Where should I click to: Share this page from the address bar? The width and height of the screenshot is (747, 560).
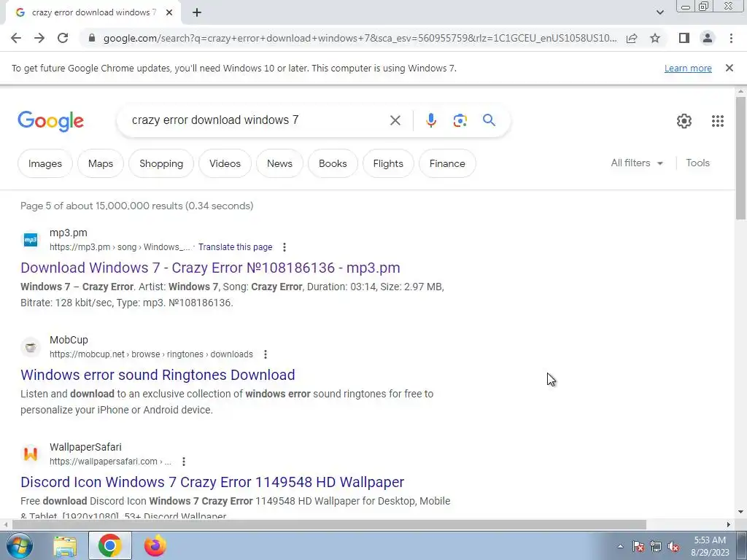tap(632, 38)
